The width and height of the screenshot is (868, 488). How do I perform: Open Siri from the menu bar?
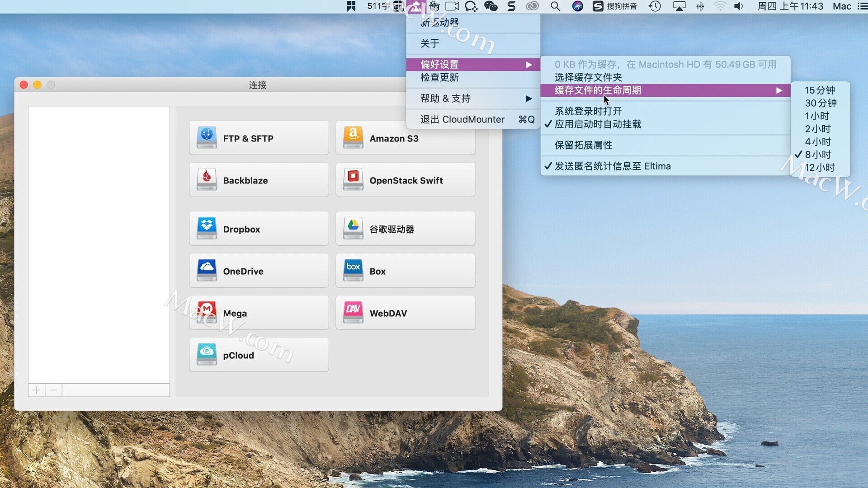[x=577, y=6]
